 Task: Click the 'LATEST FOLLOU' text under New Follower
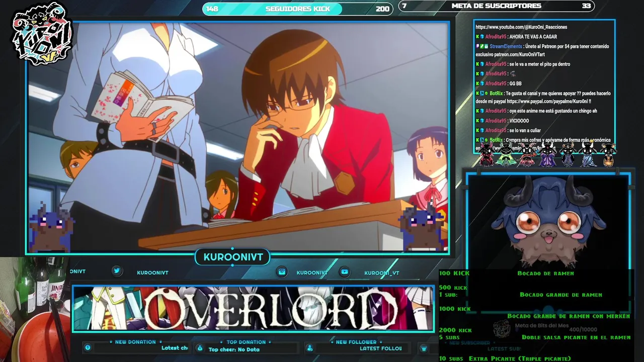click(x=380, y=348)
